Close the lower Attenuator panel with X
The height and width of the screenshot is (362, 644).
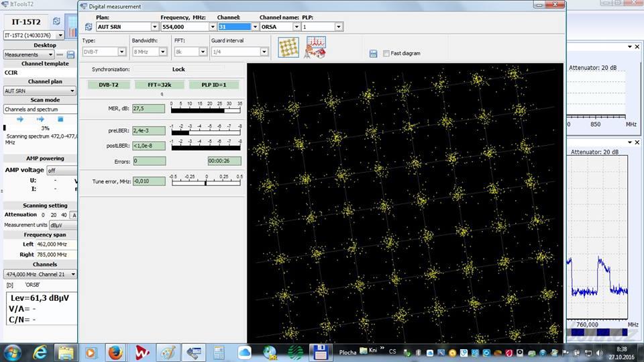637,142
